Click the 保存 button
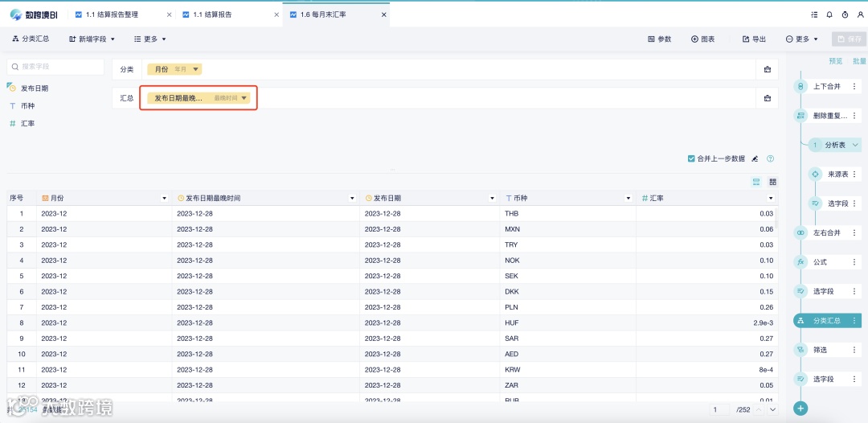This screenshot has height=423, width=868. pyautogui.click(x=850, y=39)
